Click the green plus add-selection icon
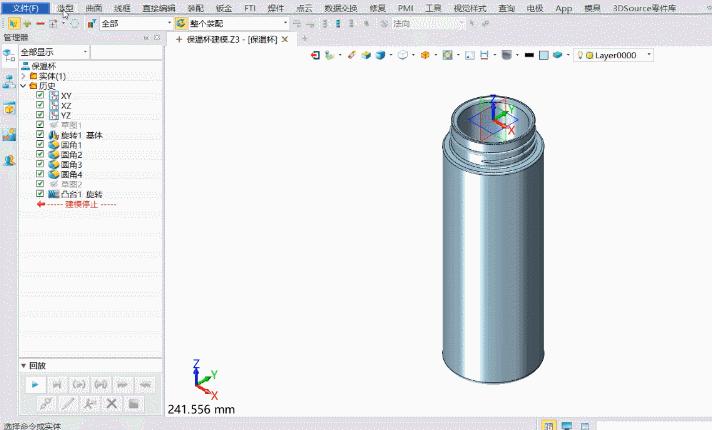The height and width of the screenshot is (430, 712). tap(27, 23)
